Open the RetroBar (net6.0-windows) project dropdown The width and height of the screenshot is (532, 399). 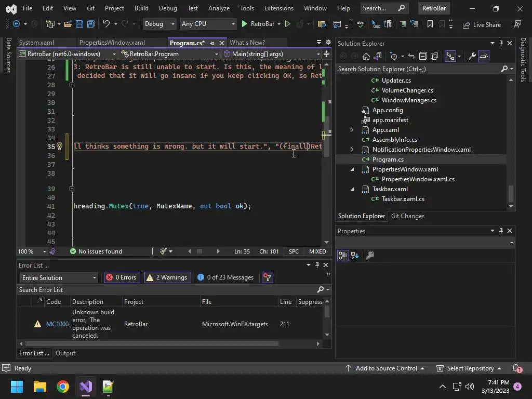pos(68,54)
